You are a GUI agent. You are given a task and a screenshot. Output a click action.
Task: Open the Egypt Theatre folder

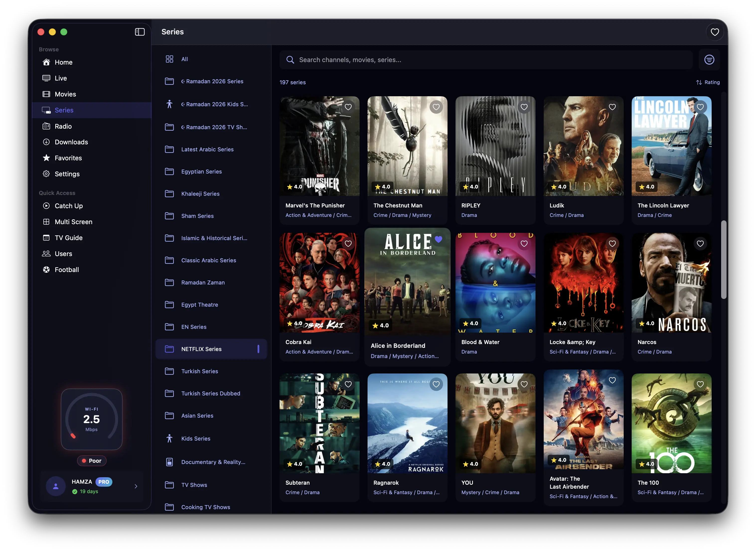click(x=211, y=304)
